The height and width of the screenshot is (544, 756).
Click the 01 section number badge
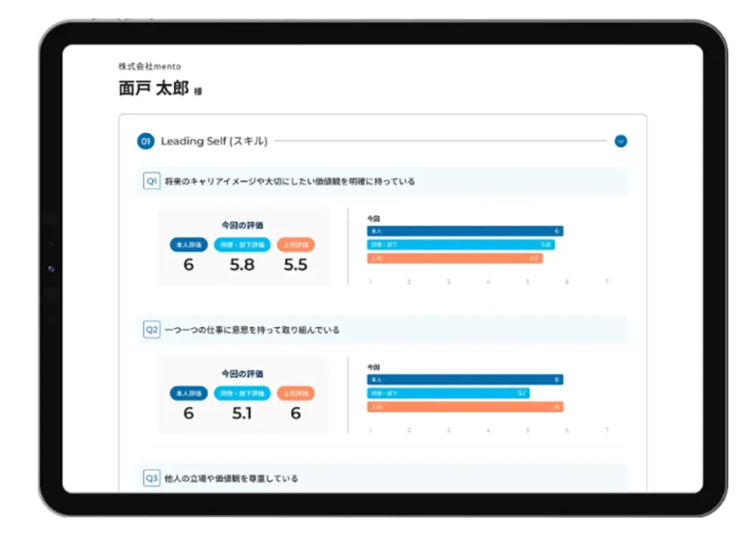[145, 141]
